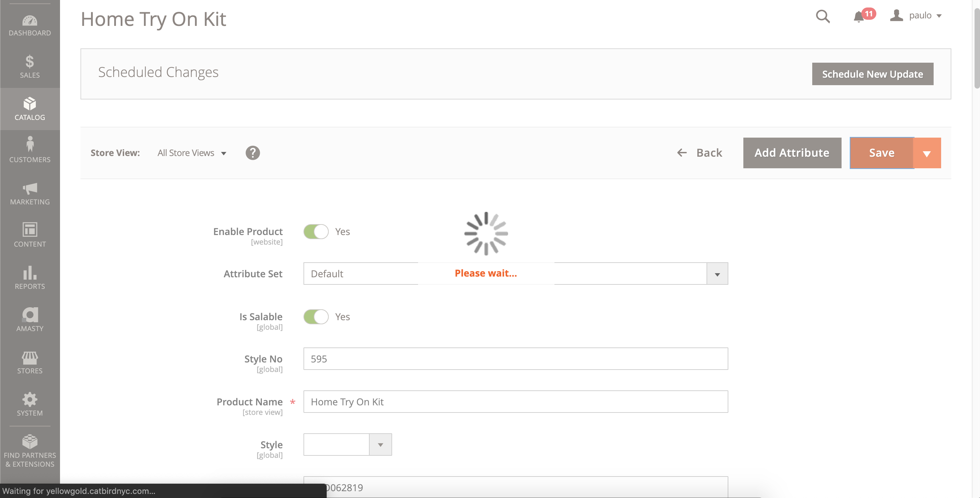The height and width of the screenshot is (498, 980).
Task: Click the Style No input showing 595
Action: pos(516,358)
